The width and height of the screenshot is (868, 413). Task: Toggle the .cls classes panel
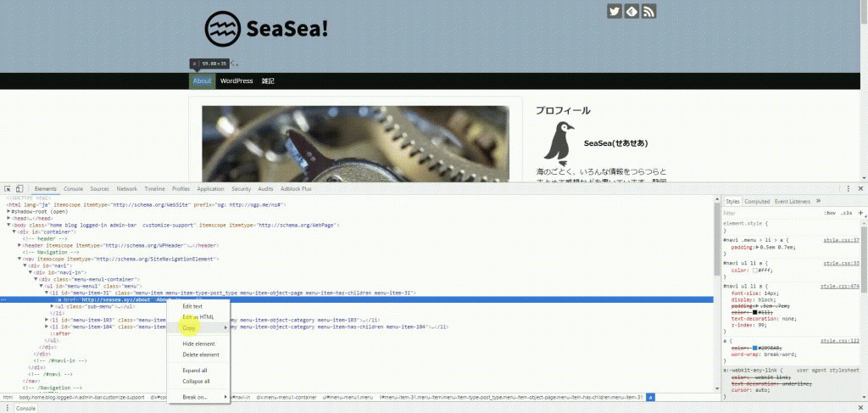click(x=846, y=213)
